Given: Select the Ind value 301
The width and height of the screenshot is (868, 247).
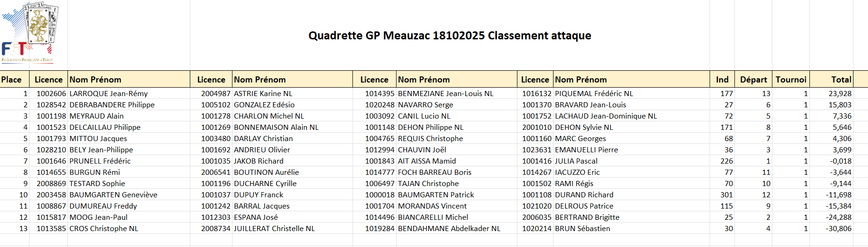Looking at the screenshot, I should click(x=726, y=195).
